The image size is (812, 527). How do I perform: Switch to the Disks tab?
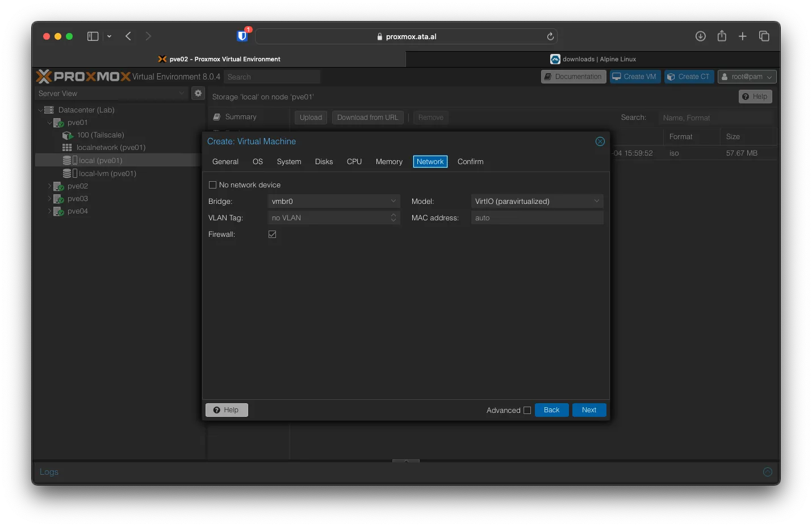tap(324, 162)
